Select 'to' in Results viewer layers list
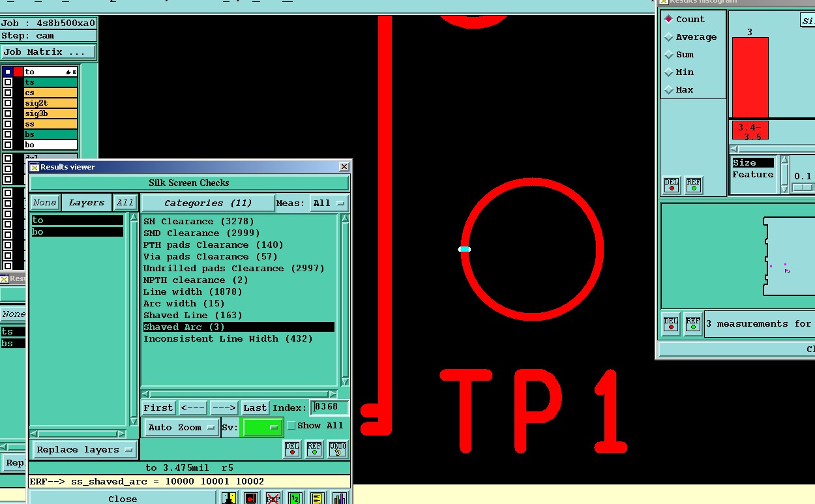 [78, 220]
